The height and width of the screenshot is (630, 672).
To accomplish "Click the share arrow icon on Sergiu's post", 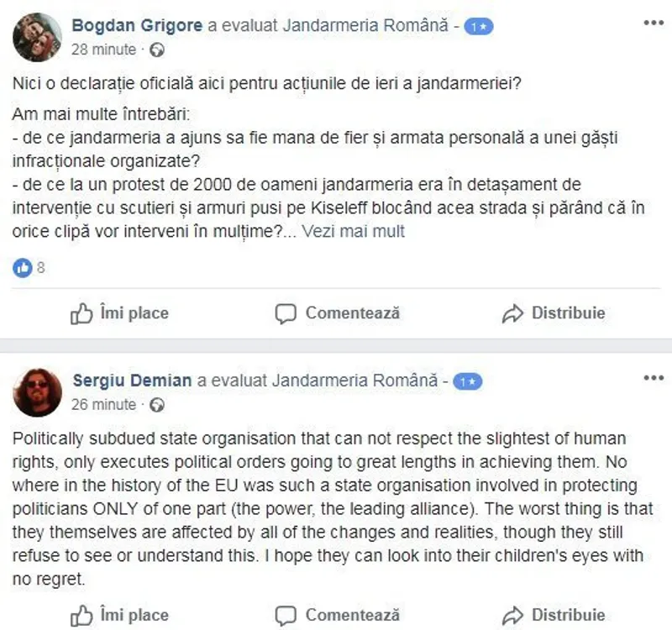I will pyautogui.click(x=512, y=616).
